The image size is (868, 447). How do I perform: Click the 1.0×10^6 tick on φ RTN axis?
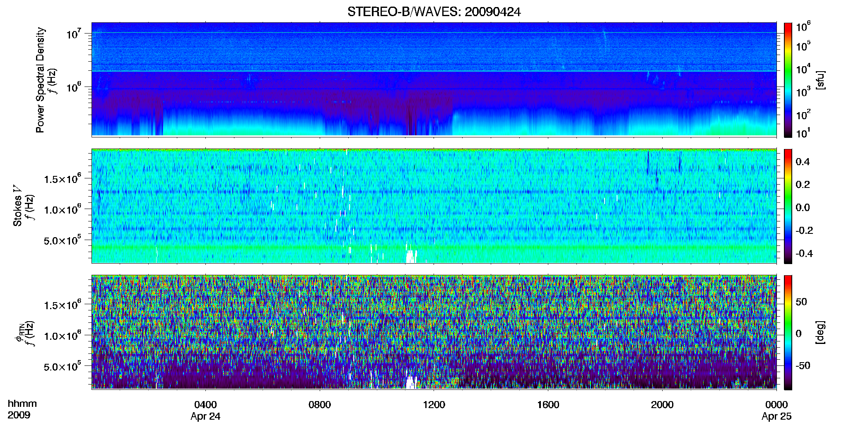click(63, 336)
